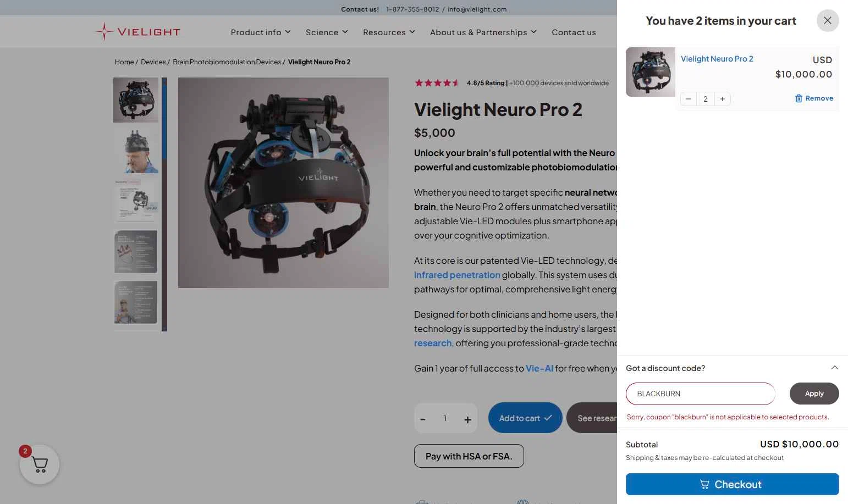Click info@vielight.com email link
The image size is (848, 504).
(x=477, y=9)
